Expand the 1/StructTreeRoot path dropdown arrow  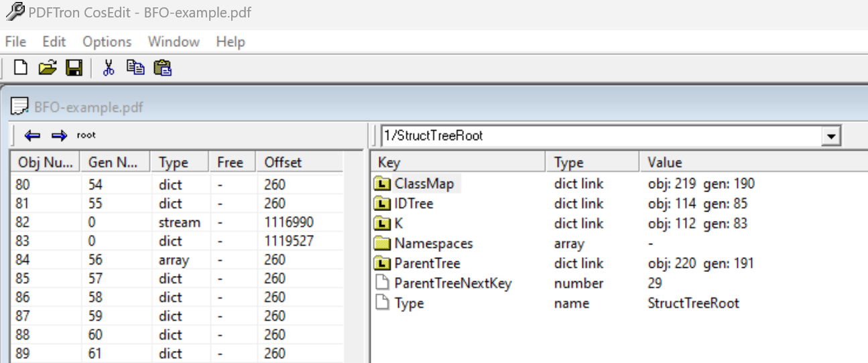(x=831, y=136)
